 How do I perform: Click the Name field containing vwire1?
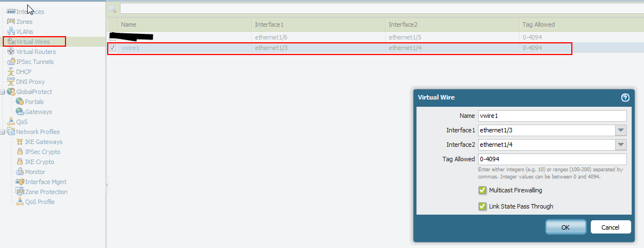click(552, 116)
